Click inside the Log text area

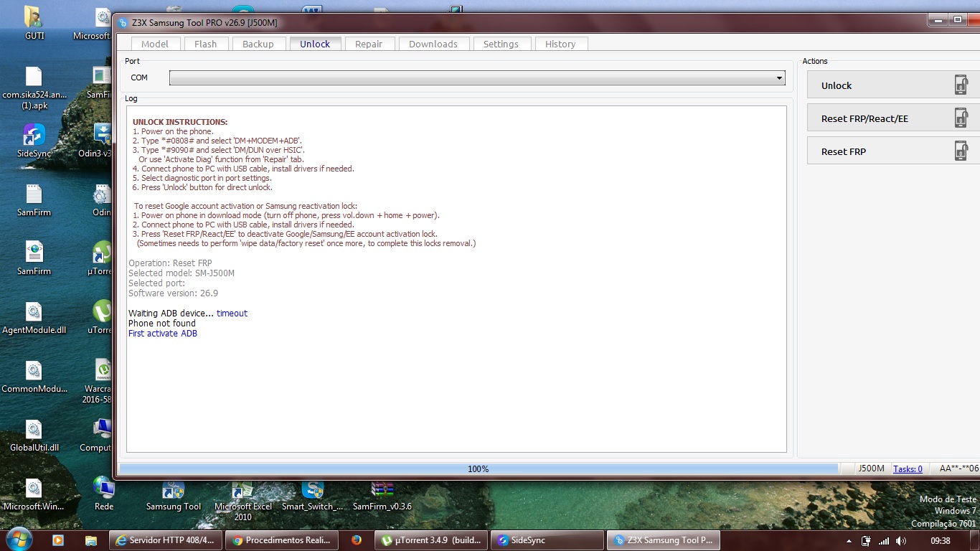tap(456, 279)
